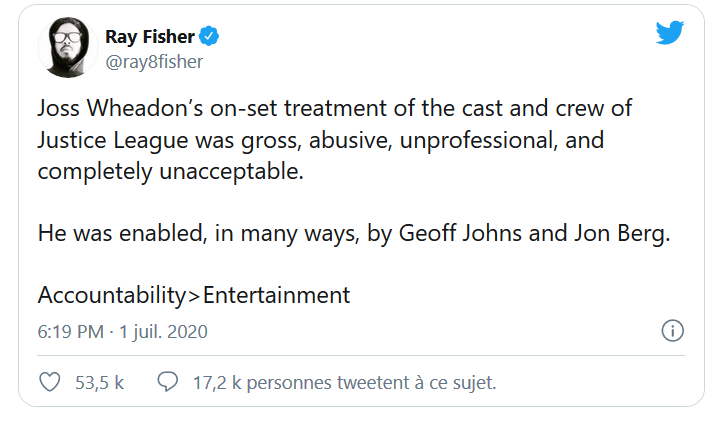Screen dimensions: 722x422
Task: Open the tweet info circle icon
Action: coord(673,331)
